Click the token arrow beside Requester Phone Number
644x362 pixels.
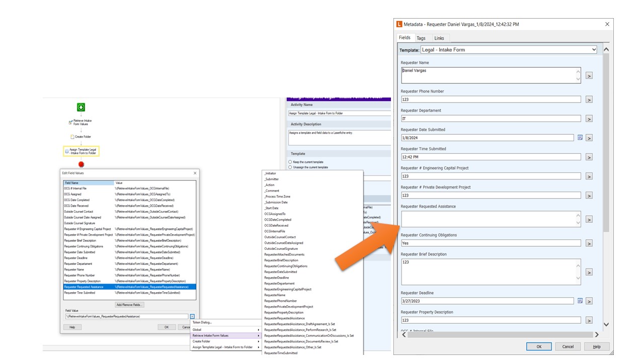click(x=589, y=100)
